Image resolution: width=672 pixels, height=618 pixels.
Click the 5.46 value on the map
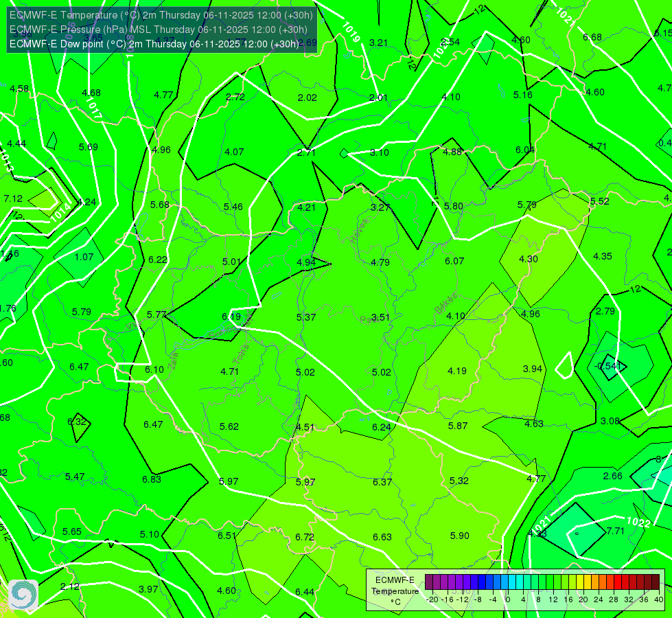pos(233,207)
